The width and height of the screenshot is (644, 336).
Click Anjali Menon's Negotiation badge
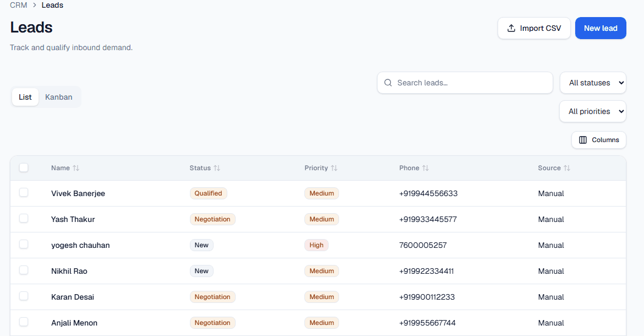[212, 323]
